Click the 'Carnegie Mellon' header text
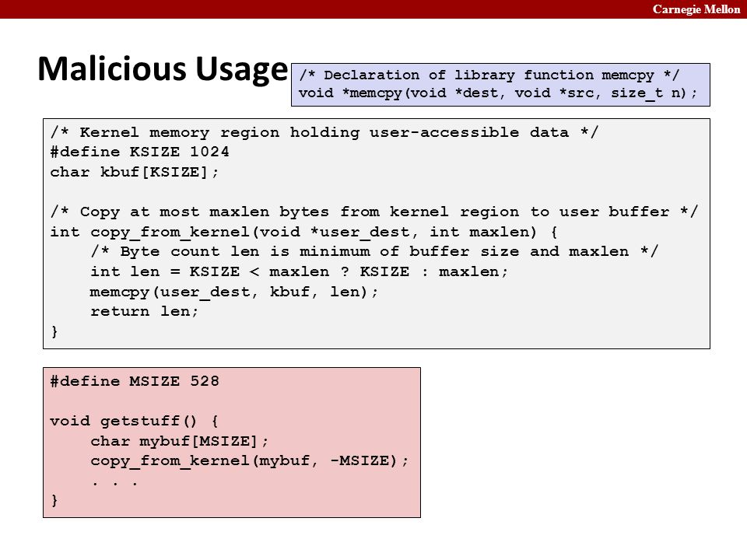Image resolution: width=747 pixels, height=560 pixels. pyautogui.click(x=696, y=9)
